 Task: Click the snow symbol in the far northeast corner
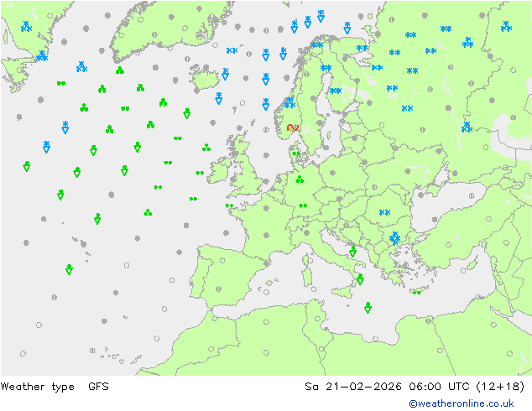506,27
